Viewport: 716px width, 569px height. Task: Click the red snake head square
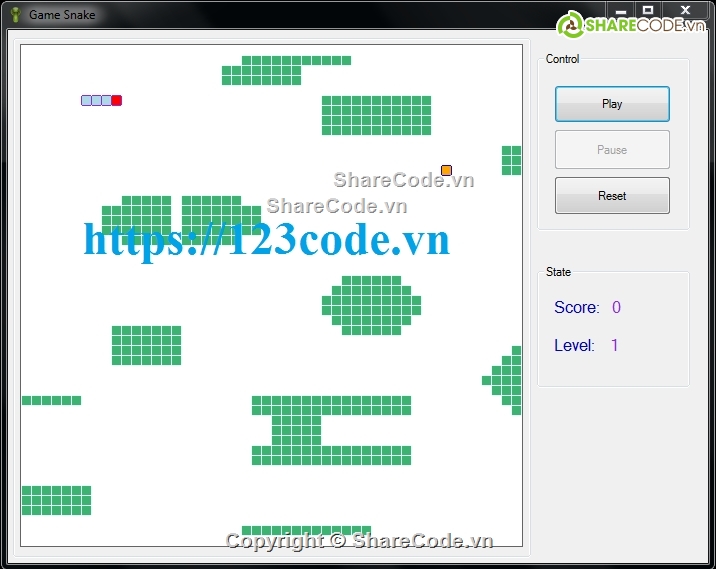[x=116, y=100]
